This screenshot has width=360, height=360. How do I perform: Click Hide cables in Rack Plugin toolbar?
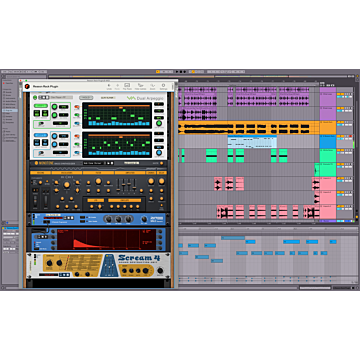tap(140, 86)
